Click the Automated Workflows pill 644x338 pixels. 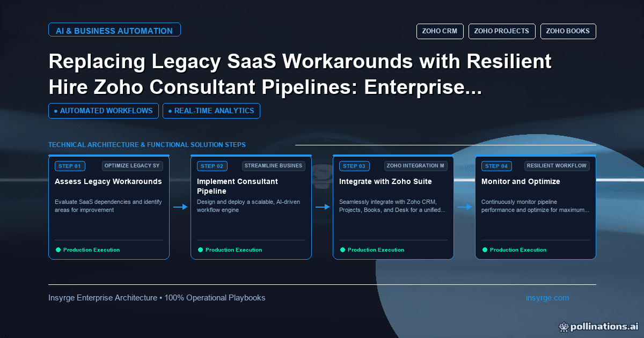tap(104, 111)
